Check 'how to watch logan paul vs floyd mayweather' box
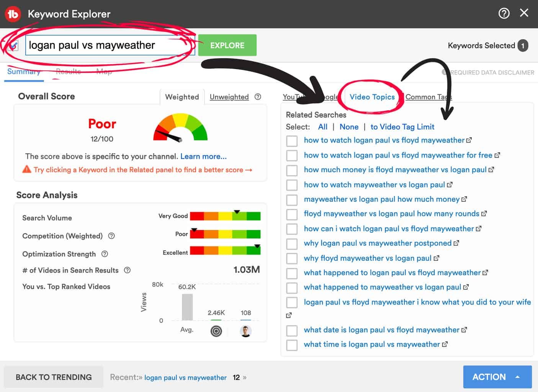The image size is (538, 392). (x=292, y=140)
